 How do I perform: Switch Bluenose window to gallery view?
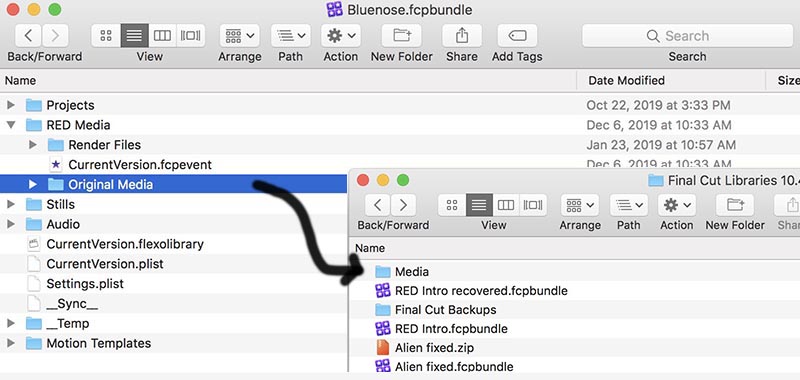click(191, 36)
